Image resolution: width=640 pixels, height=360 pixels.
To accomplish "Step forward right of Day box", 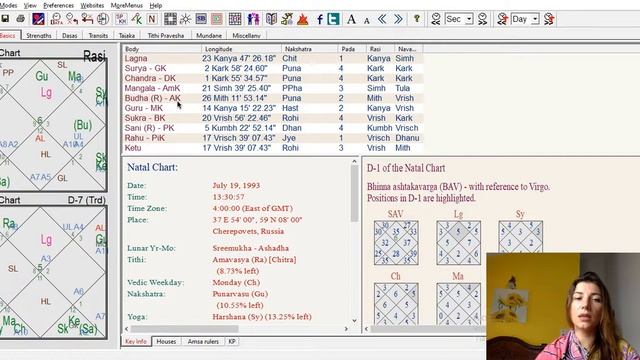I will (549, 19).
